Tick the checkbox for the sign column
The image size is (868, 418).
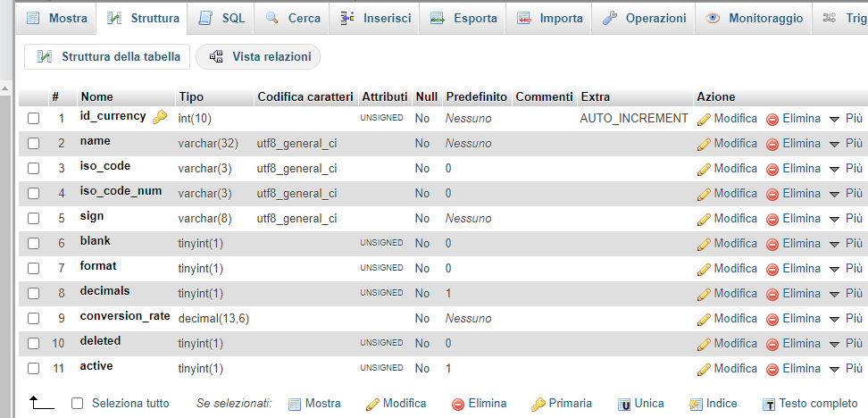pos(34,218)
